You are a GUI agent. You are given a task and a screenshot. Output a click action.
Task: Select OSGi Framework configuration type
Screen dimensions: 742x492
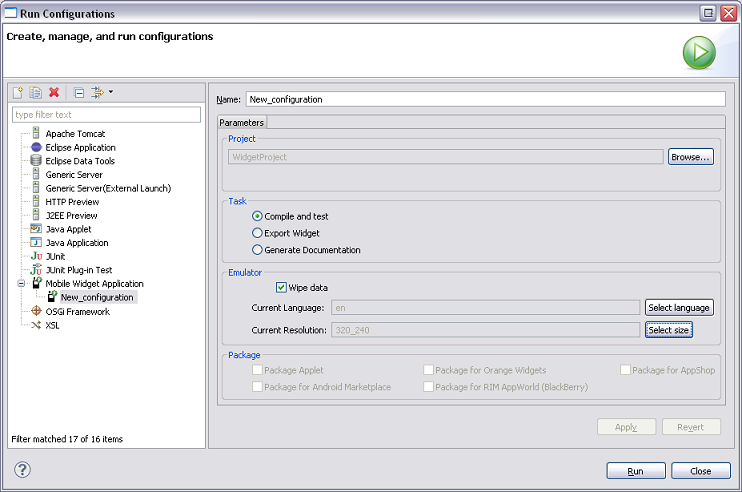77,311
